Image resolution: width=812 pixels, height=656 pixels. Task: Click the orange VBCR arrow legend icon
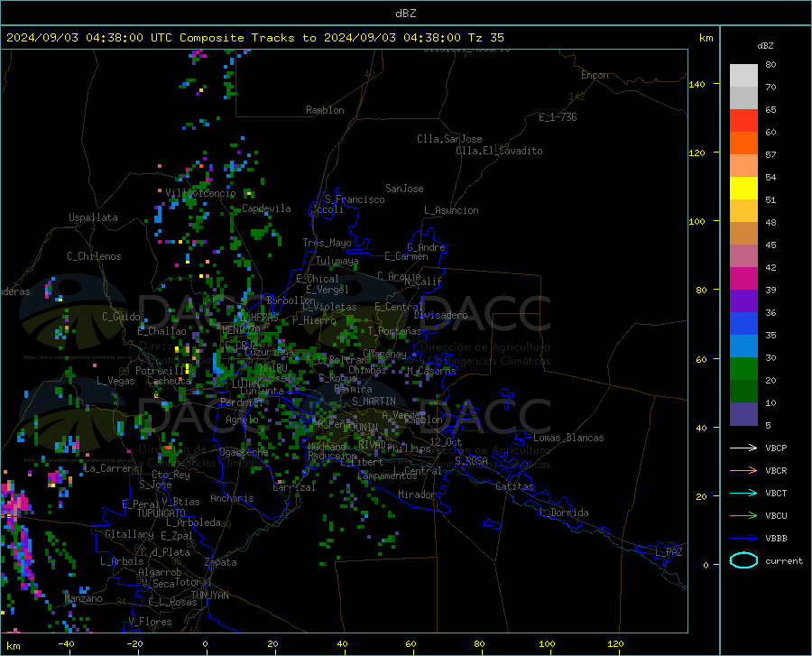743,471
